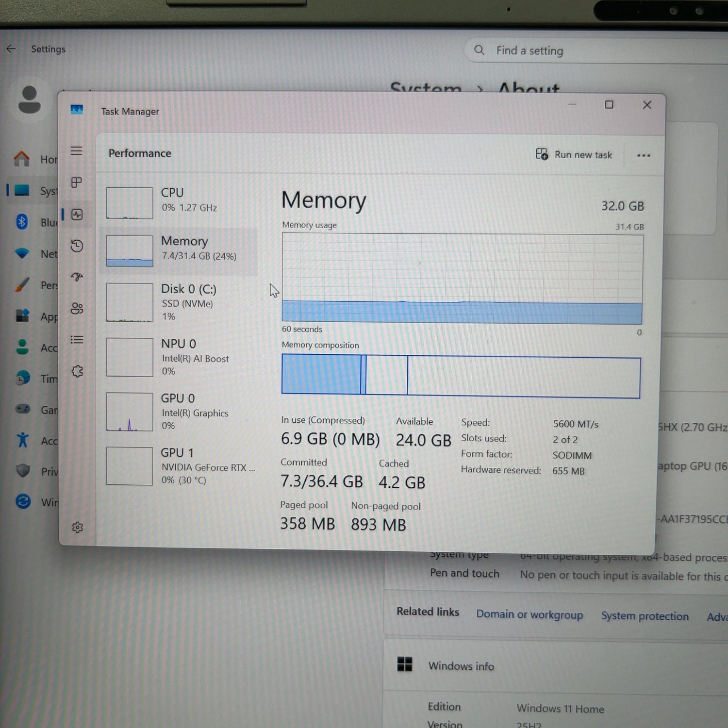Viewport: 728px width, 728px height.
Task: Open App history icon in Task Manager
Action: (x=77, y=246)
